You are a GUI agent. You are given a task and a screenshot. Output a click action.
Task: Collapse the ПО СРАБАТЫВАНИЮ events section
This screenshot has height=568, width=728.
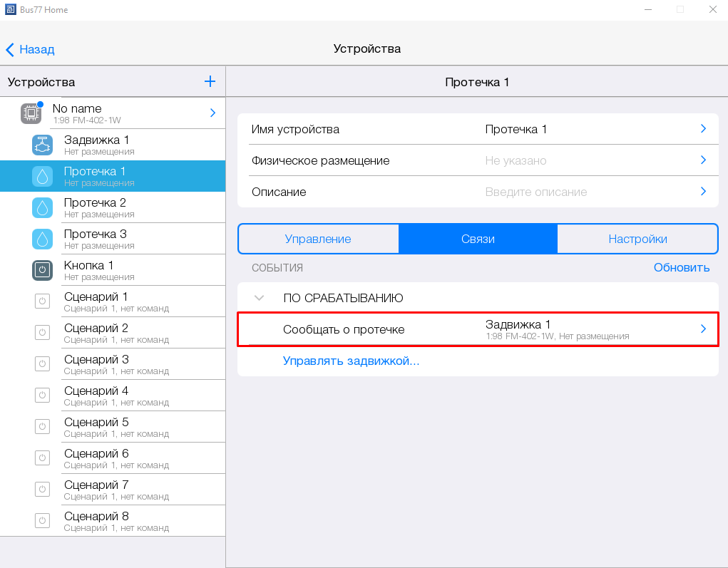click(x=260, y=298)
